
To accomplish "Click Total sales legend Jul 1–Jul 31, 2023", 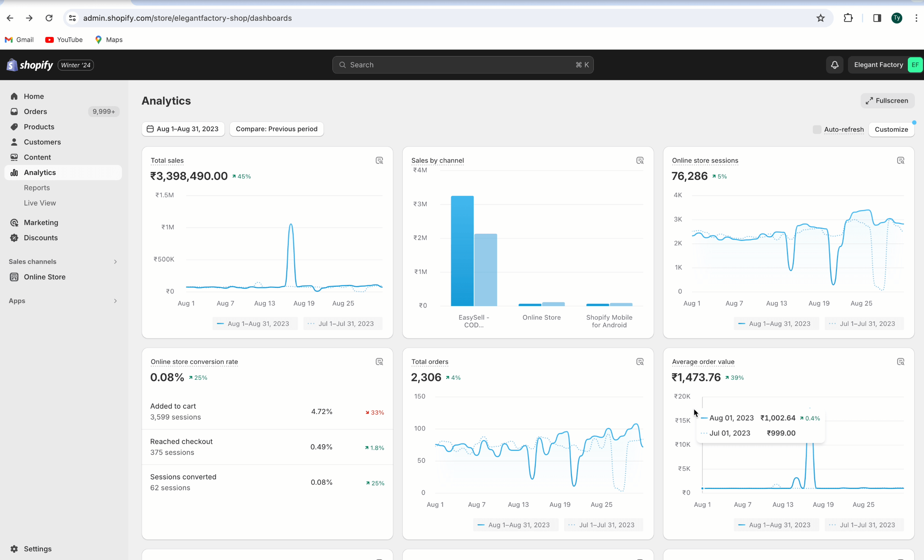I will [343, 324].
